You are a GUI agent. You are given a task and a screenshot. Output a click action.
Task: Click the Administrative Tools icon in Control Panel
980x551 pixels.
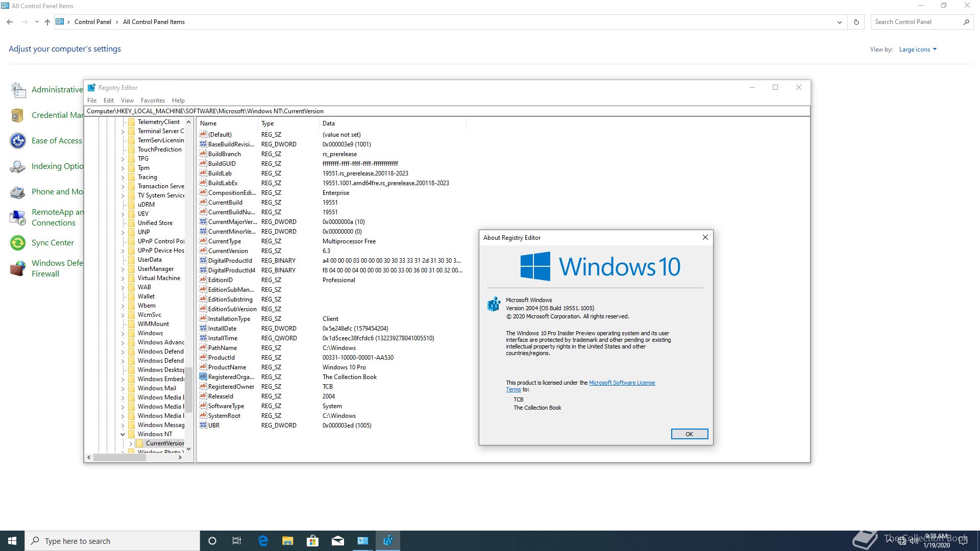coord(18,90)
